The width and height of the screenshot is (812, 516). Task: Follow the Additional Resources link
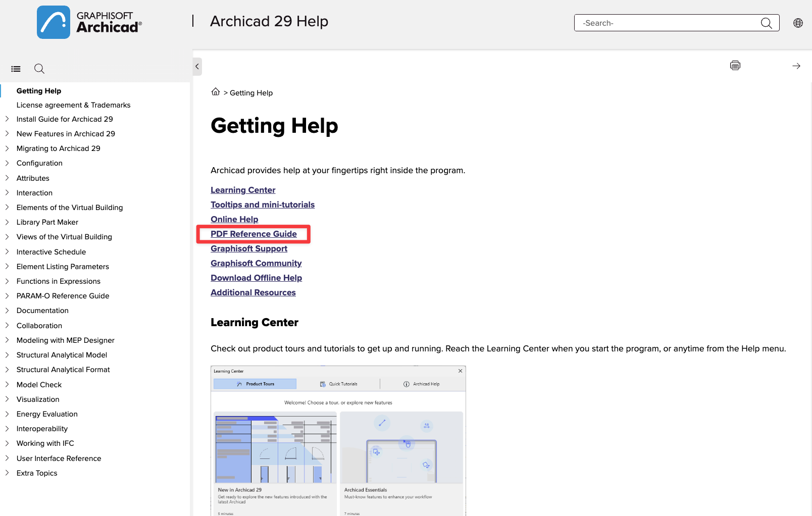pyautogui.click(x=253, y=292)
